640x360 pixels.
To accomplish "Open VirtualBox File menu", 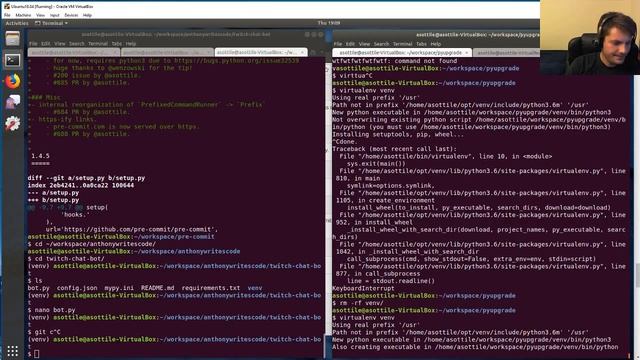I will coord(7,15).
